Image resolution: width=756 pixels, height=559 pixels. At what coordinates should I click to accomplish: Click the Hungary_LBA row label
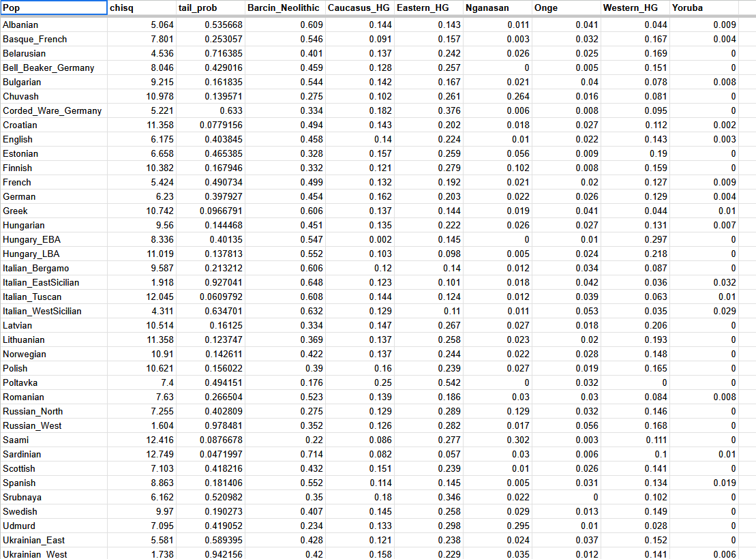pos(31,254)
